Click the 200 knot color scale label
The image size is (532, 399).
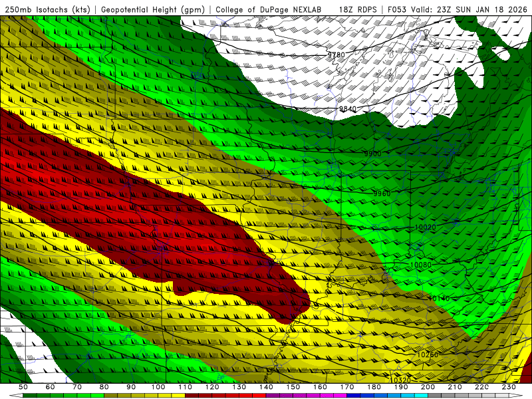[428, 387]
